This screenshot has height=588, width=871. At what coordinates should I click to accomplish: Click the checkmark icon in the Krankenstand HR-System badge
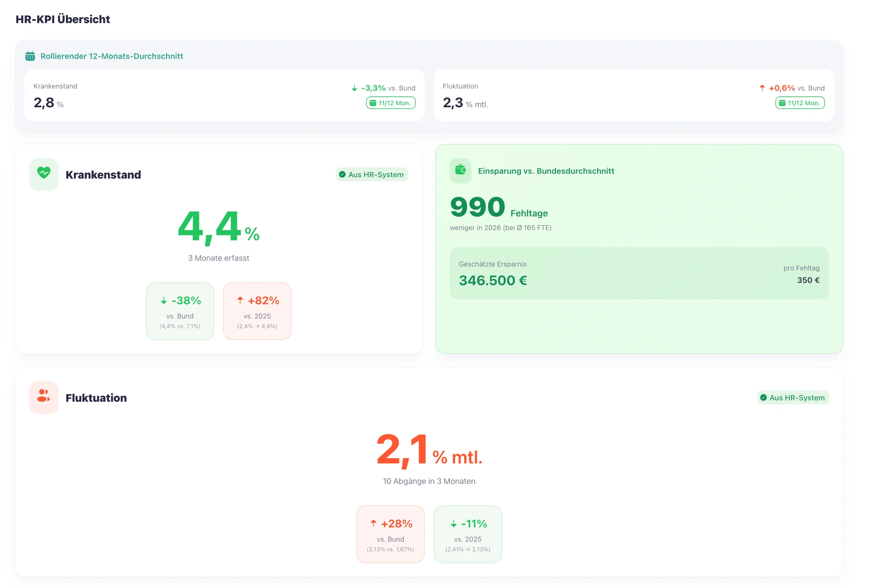(342, 175)
